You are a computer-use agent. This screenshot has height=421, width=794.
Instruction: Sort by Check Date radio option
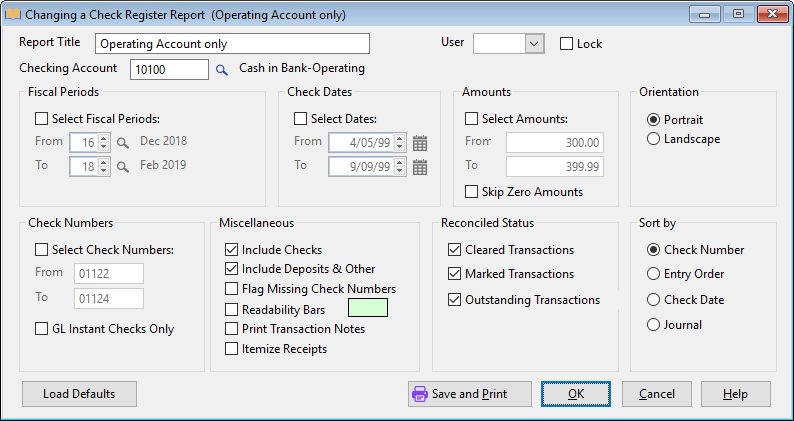pyautogui.click(x=654, y=300)
